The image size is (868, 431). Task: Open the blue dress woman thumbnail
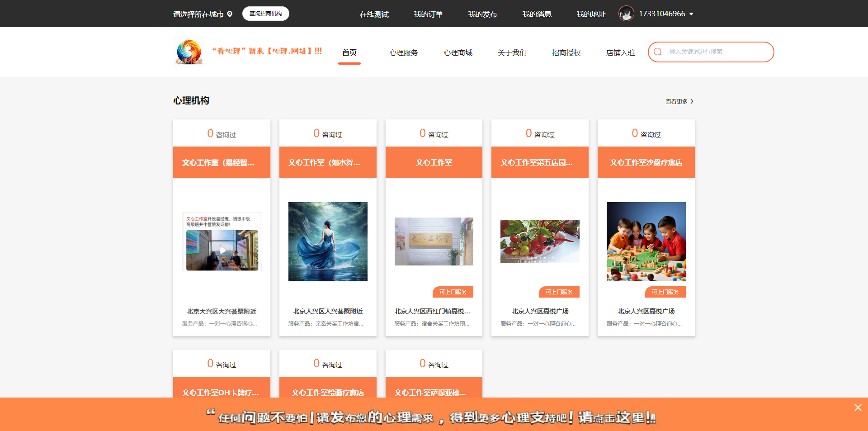[328, 242]
